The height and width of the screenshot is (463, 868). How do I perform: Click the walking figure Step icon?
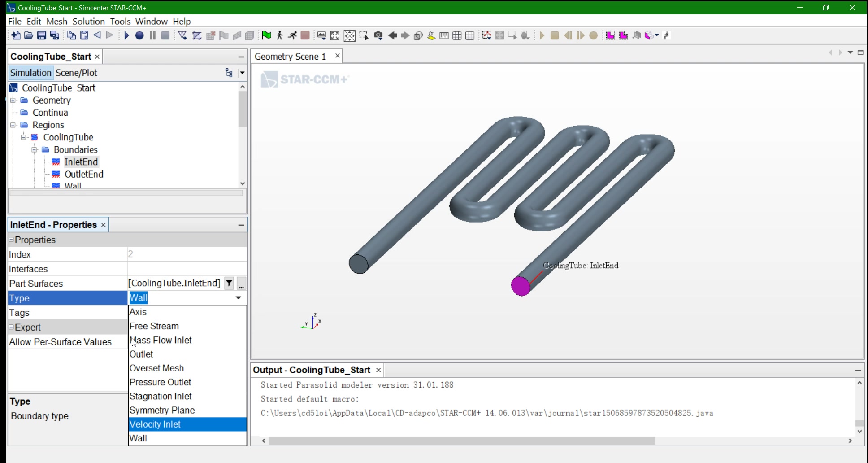[x=279, y=35]
